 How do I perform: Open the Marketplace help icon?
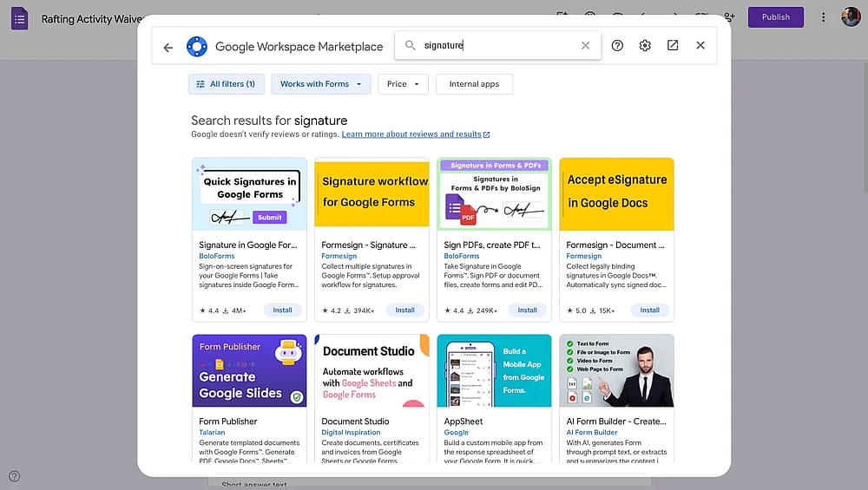tap(617, 45)
